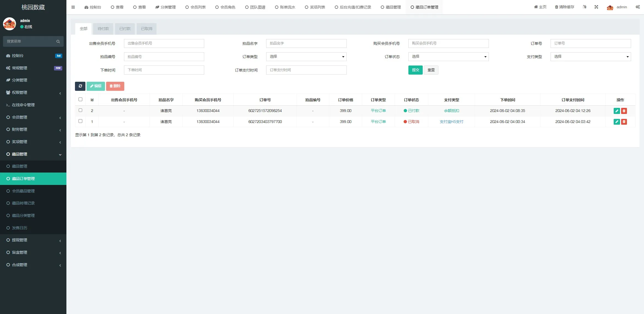Click the search magnifier in sidebar search box
Image resolution: width=644 pixels, height=314 pixels.
[x=58, y=41]
